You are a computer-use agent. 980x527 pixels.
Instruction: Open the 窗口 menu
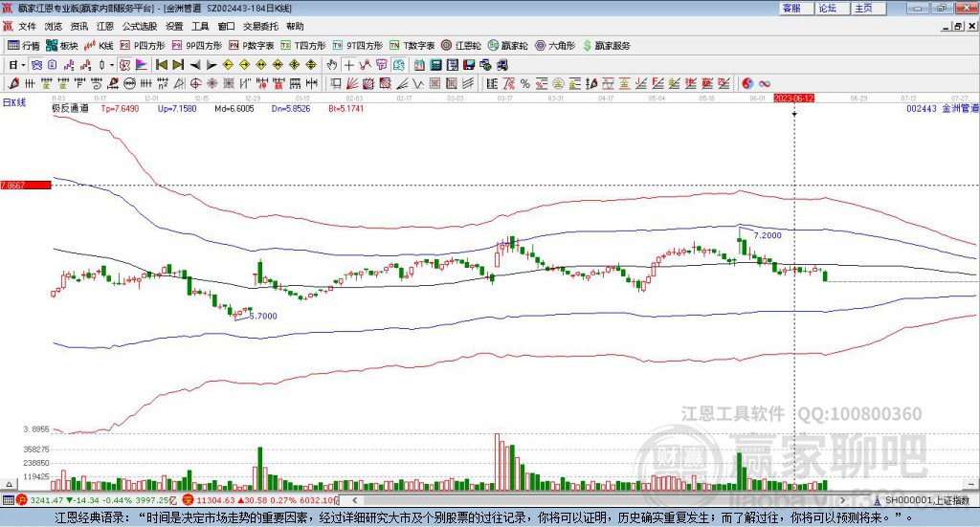(x=226, y=26)
